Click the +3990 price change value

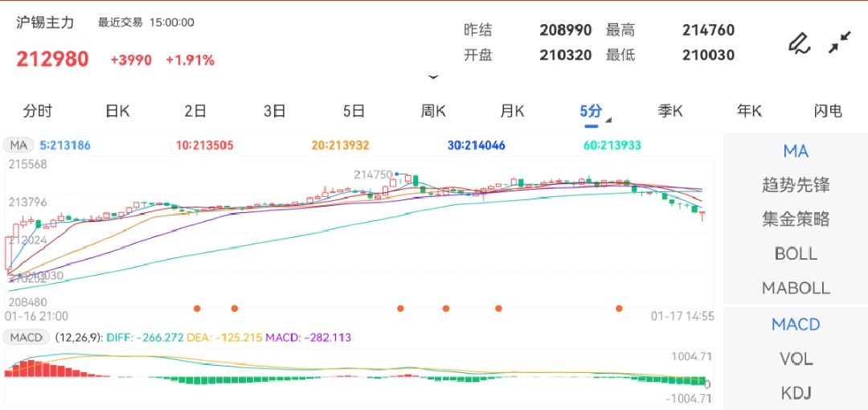pos(131,59)
